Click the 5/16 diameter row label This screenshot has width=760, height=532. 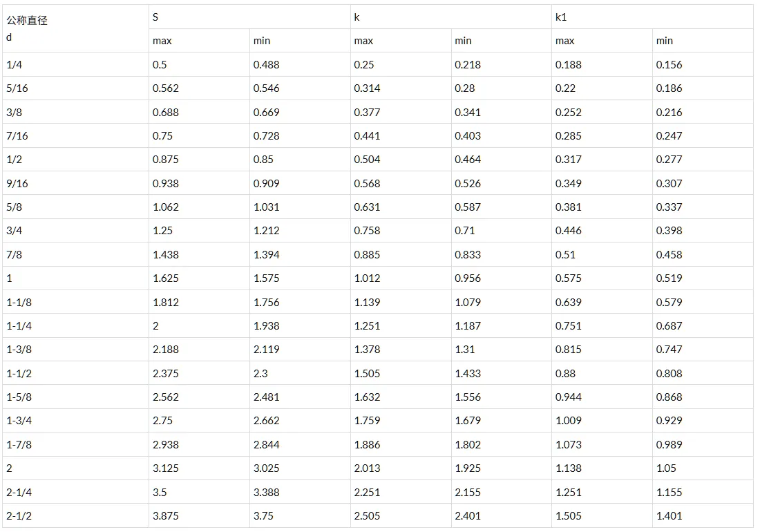click(17, 88)
